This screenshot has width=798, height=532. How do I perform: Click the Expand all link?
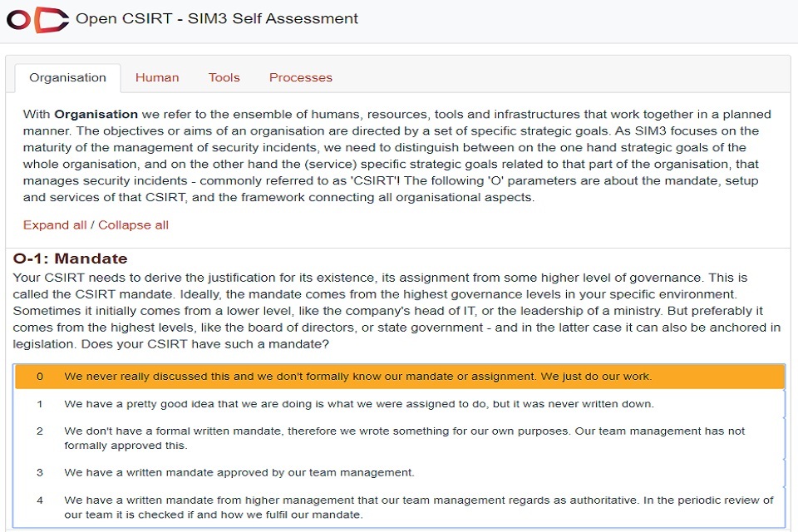coord(55,224)
